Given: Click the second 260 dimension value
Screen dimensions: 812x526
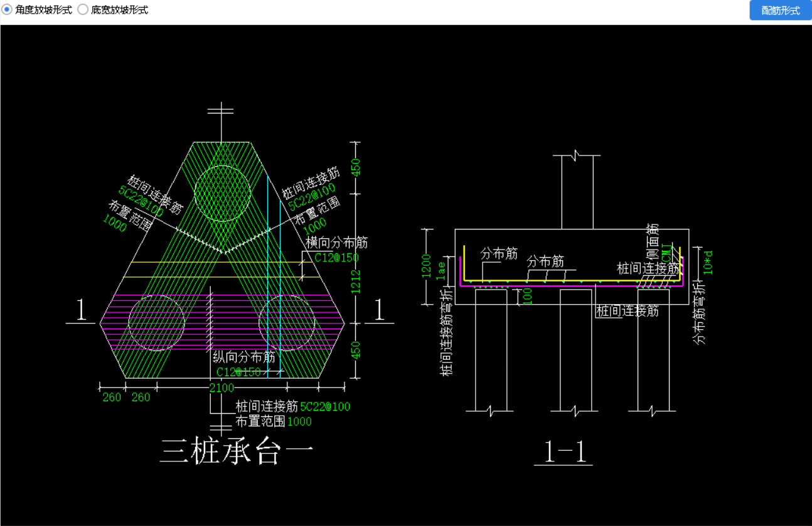Looking at the screenshot, I should pos(141,397).
